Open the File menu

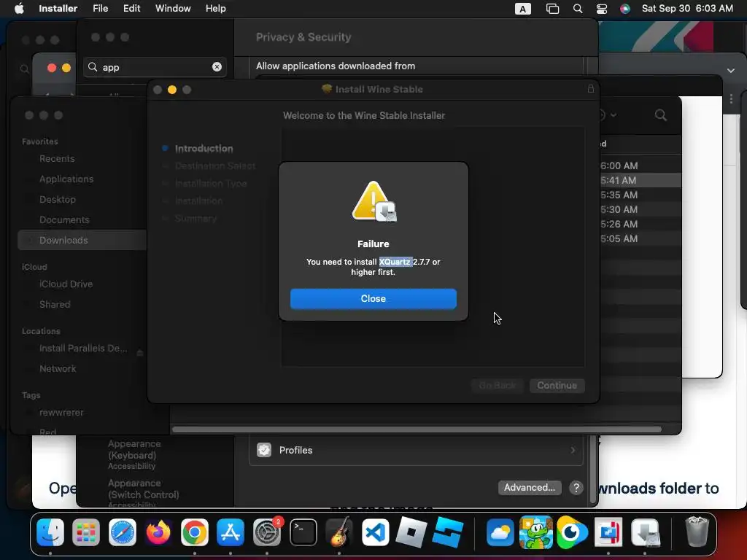point(100,8)
